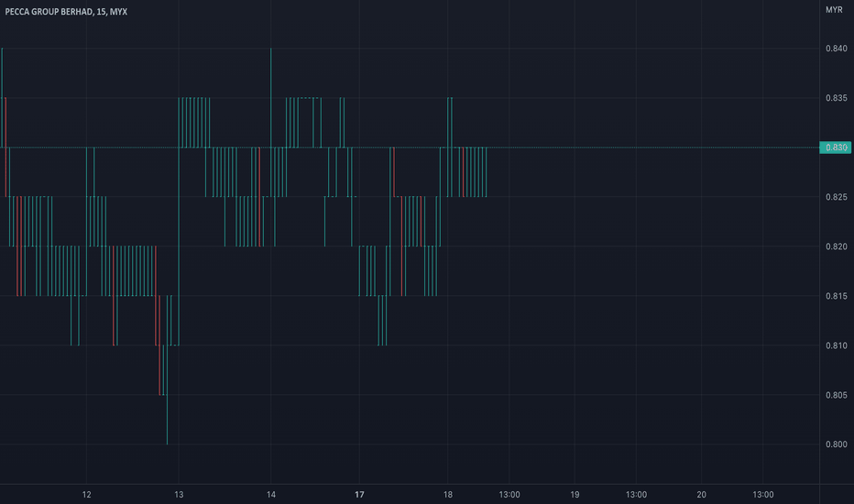This screenshot has height=504, width=854.
Task: Click the 0.810 price axis label
Action: click(x=836, y=345)
